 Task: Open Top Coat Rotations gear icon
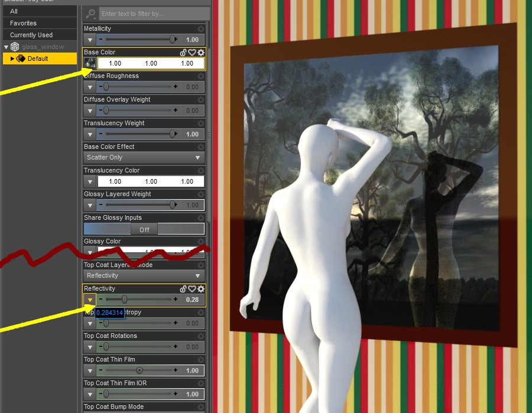pyautogui.click(x=201, y=336)
